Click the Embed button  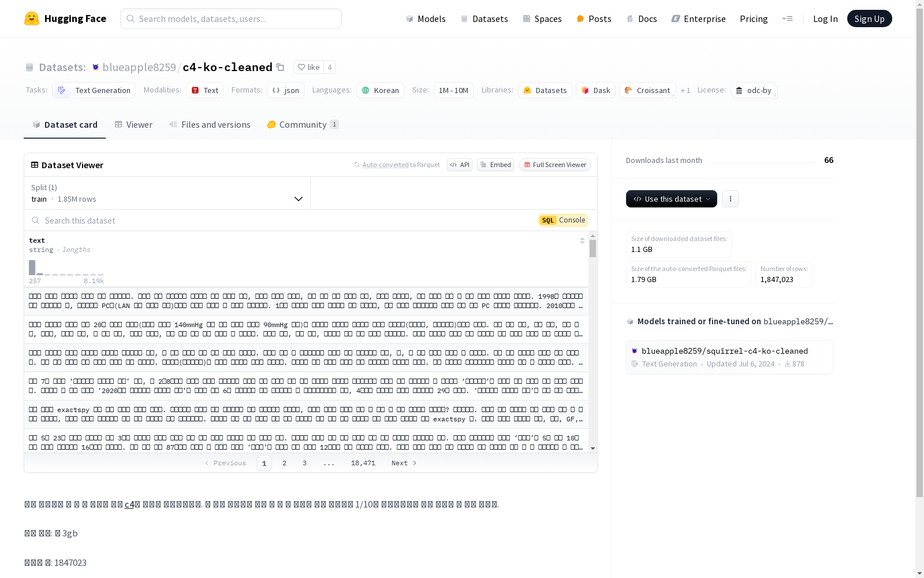pyautogui.click(x=495, y=165)
